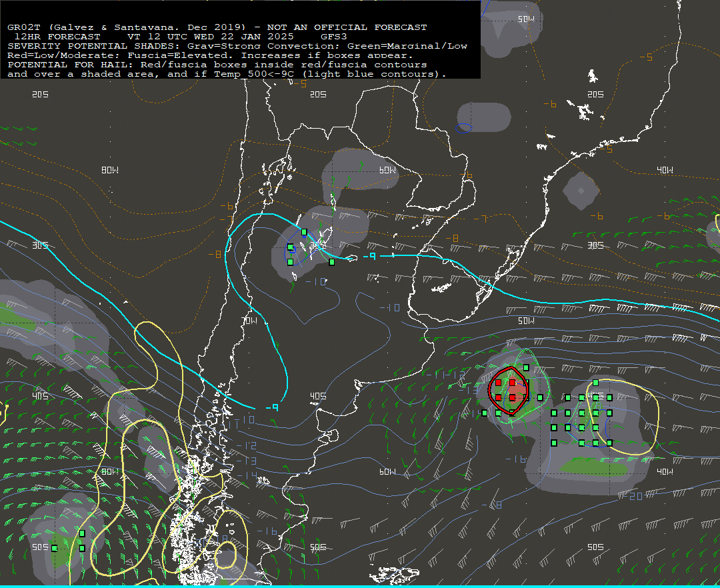Click the "70W" longitude label

point(250,321)
